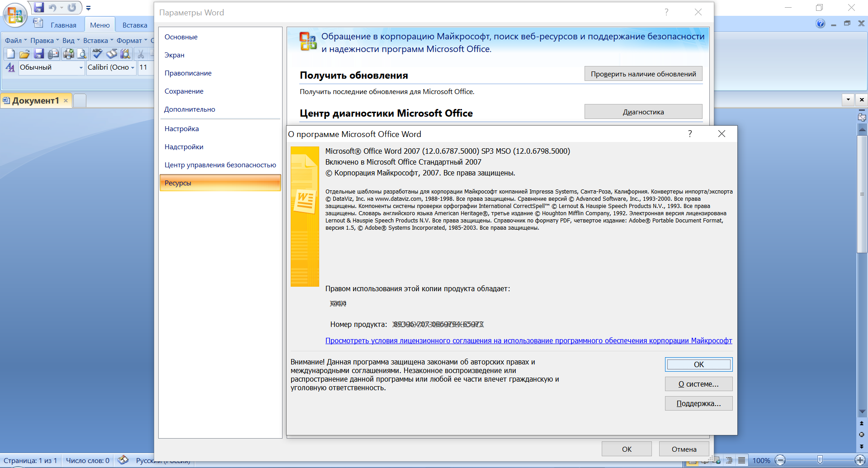This screenshot has height=468, width=868.
Task: Open file using folder icon in toolbar
Action: pyautogui.click(x=24, y=54)
